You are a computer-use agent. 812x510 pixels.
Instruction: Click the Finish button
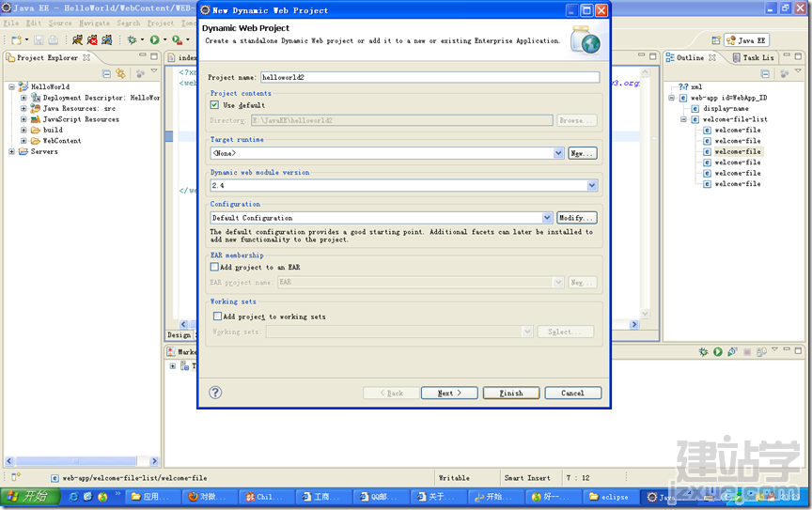point(511,393)
